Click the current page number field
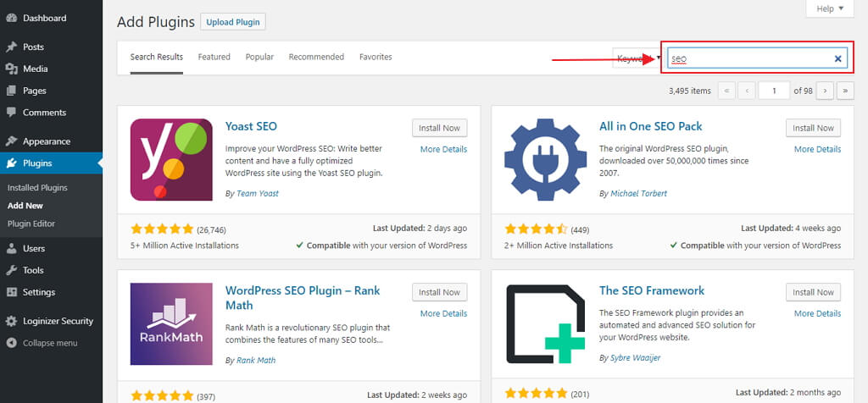868x403 pixels. click(774, 91)
